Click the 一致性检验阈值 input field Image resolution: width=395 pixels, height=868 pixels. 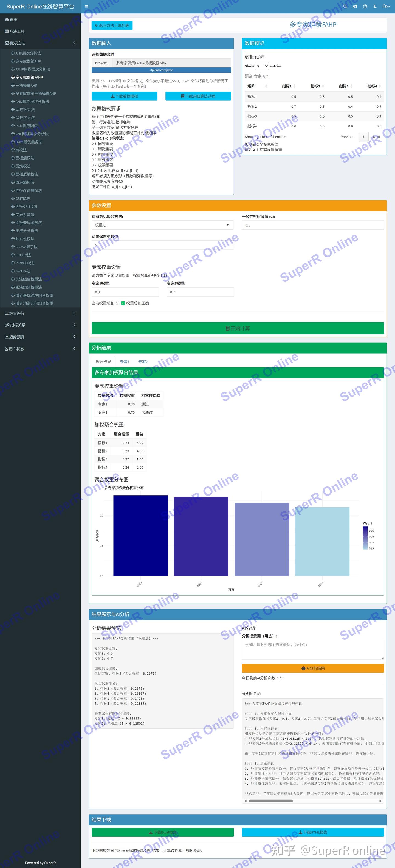(313, 225)
